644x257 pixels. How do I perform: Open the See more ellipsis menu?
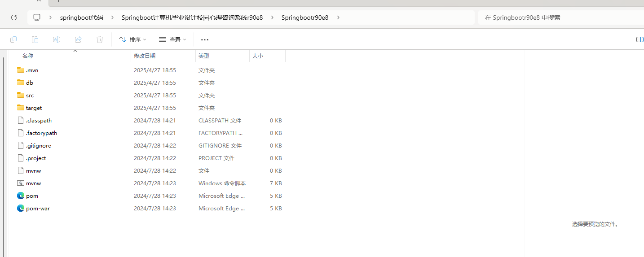205,39
